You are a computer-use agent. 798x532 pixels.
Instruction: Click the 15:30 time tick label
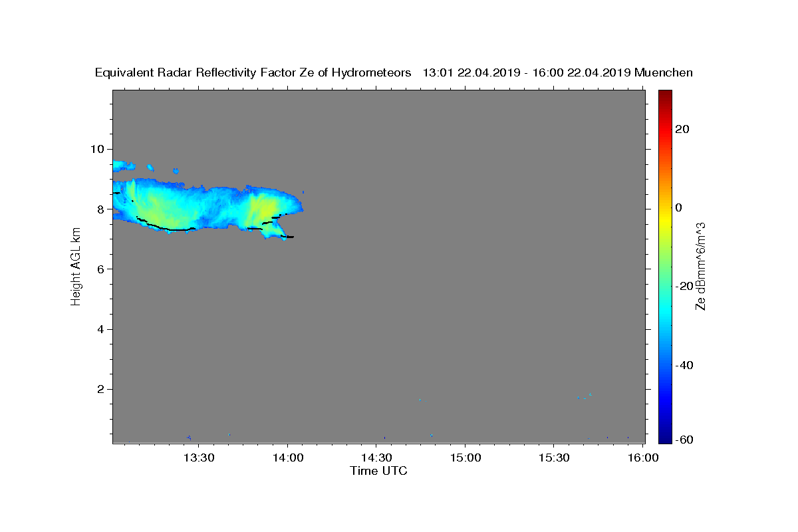(x=554, y=458)
